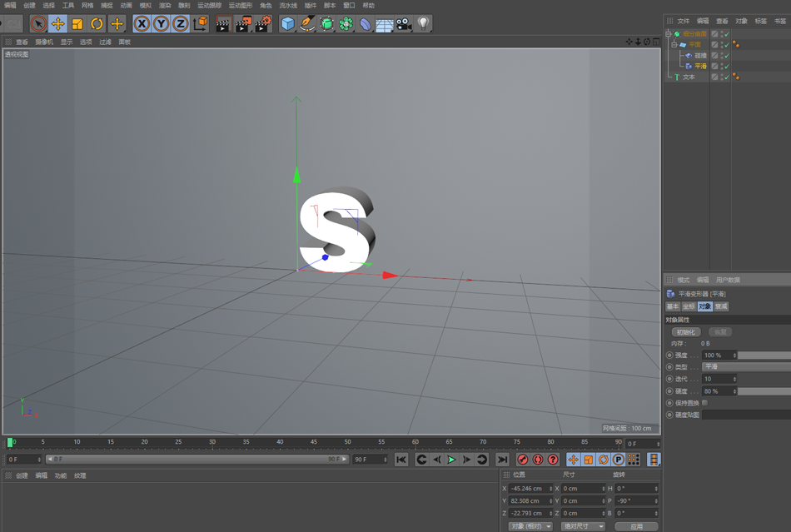This screenshot has width=791, height=532.
Task: Toggle Z axis lock
Action: tap(180, 23)
